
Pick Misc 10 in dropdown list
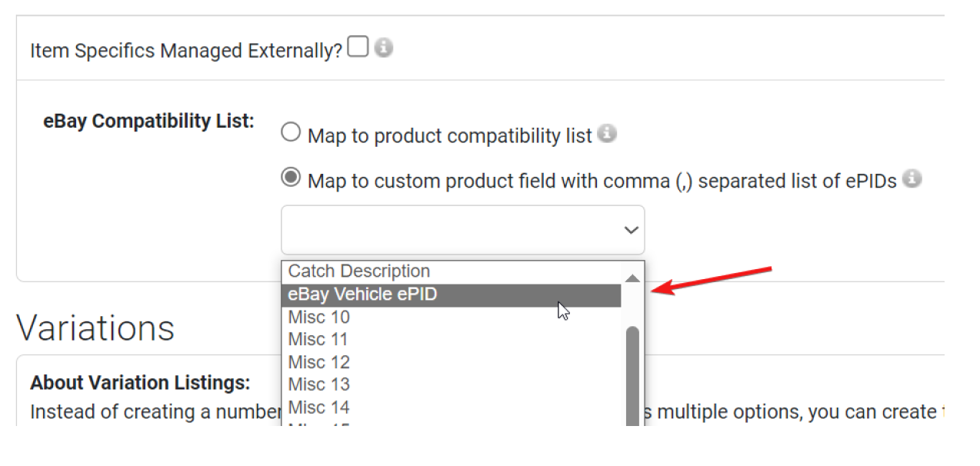pos(452,317)
